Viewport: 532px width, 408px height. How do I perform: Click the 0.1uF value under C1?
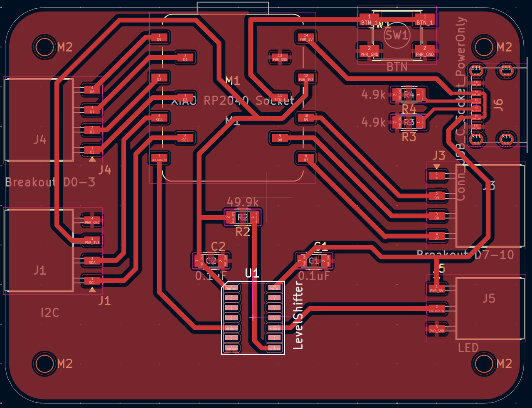(314, 275)
